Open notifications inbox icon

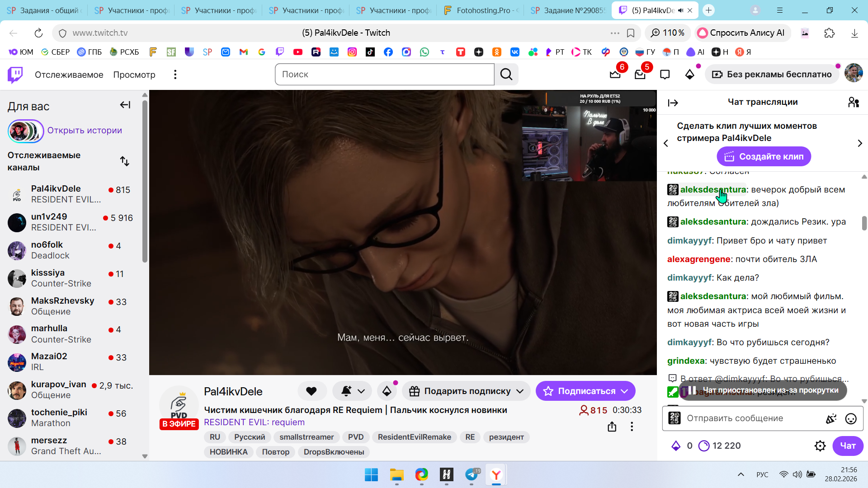(x=640, y=75)
